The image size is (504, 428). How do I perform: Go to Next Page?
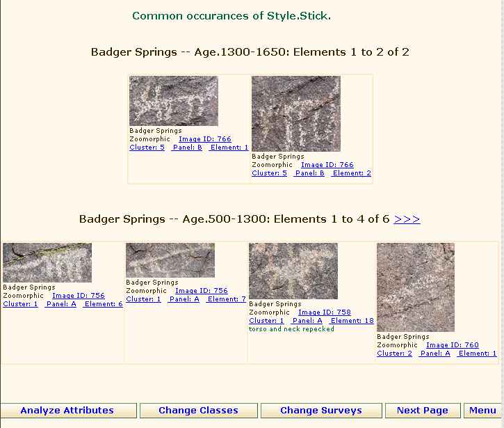coord(422,411)
